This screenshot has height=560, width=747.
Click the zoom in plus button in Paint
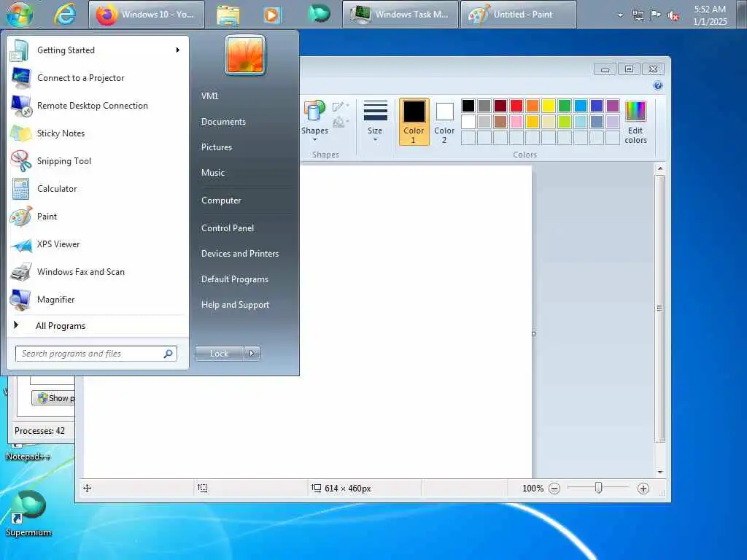tap(643, 489)
